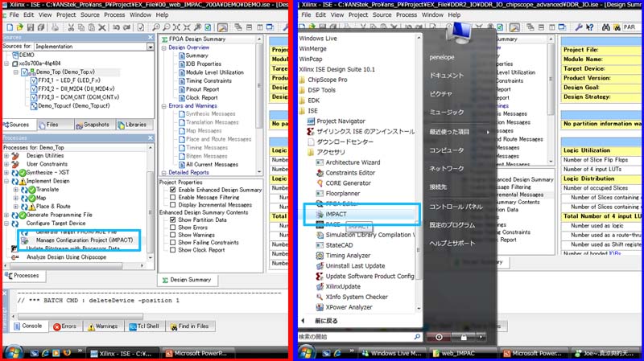
Task: Uncheck Enable Enhanced Design Summary
Action: [172, 190]
